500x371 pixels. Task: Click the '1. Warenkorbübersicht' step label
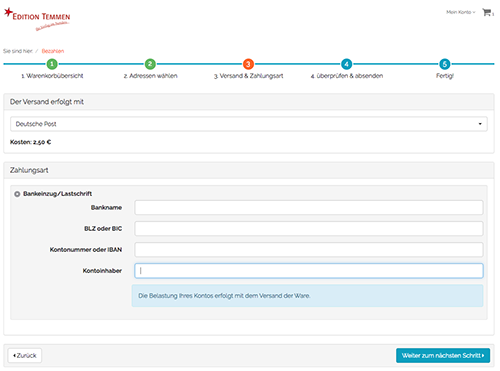point(52,76)
